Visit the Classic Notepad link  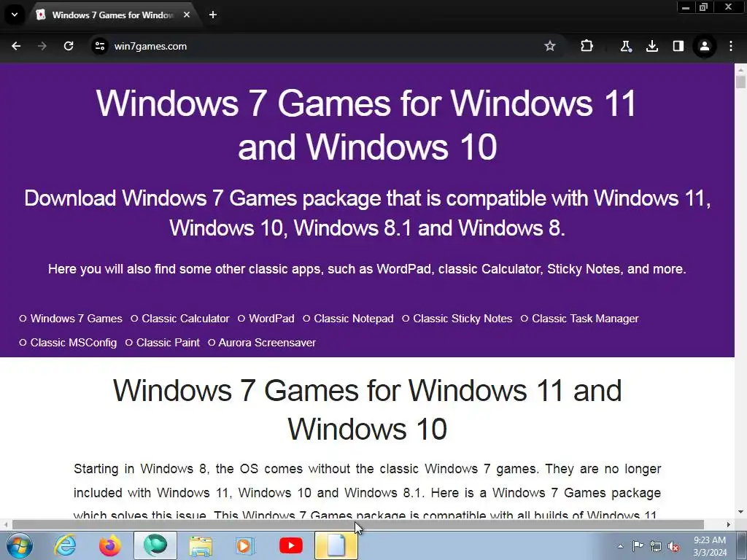click(354, 319)
